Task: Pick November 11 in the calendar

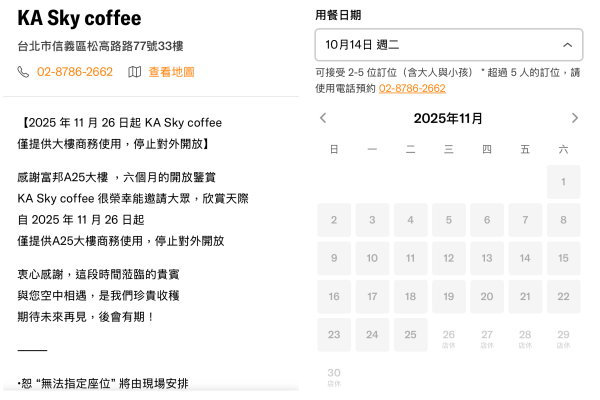Action: [x=411, y=258]
